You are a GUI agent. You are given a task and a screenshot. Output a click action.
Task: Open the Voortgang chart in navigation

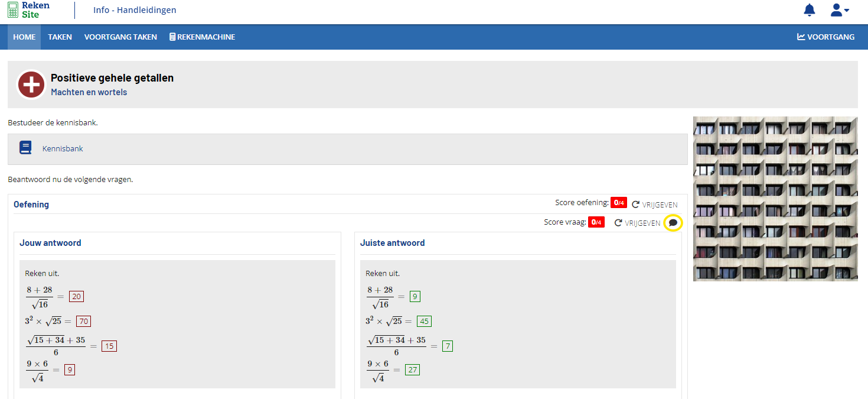[825, 37]
